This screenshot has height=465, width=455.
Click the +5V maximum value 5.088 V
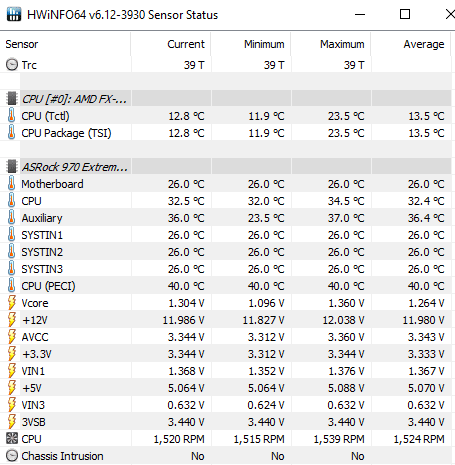coord(346,388)
